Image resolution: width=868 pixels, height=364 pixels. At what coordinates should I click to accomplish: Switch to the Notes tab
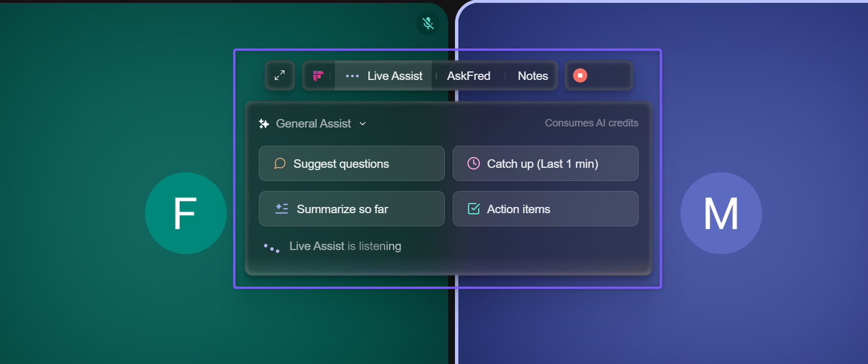click(533, 75)
